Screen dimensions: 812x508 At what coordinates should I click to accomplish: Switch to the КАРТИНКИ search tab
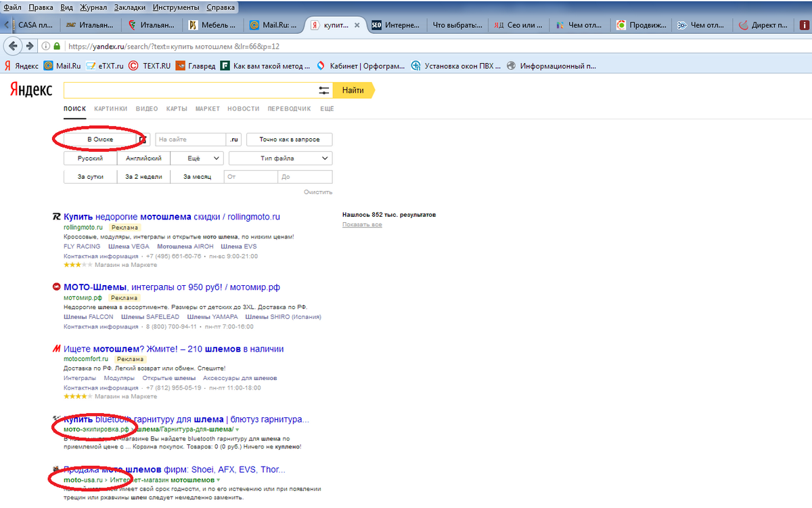tap(111, 108)
